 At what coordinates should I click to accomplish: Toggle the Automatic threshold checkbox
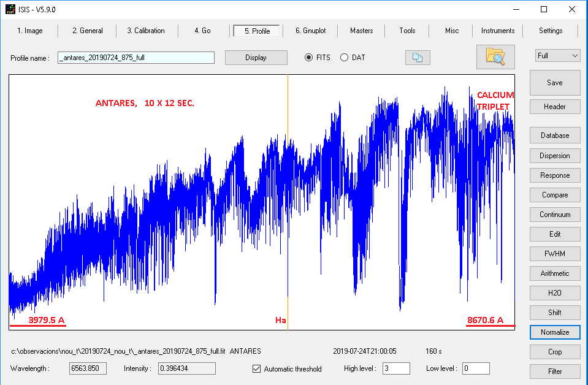(x=257, y=369)
